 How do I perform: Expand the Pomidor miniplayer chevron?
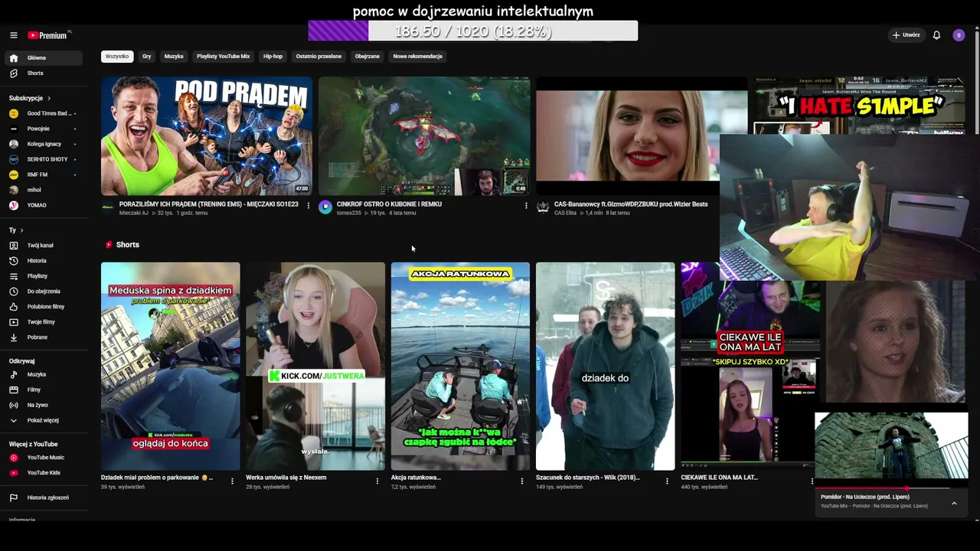[954, 504]
